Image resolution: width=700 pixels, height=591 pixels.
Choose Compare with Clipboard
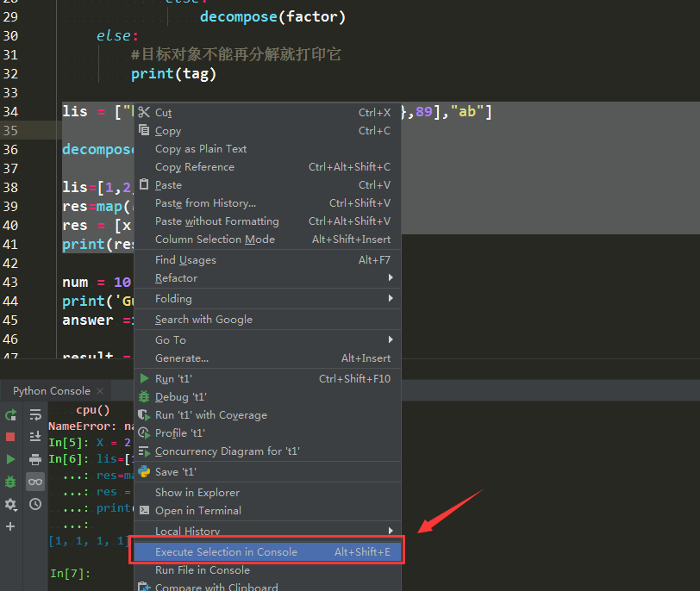(267, 587)
